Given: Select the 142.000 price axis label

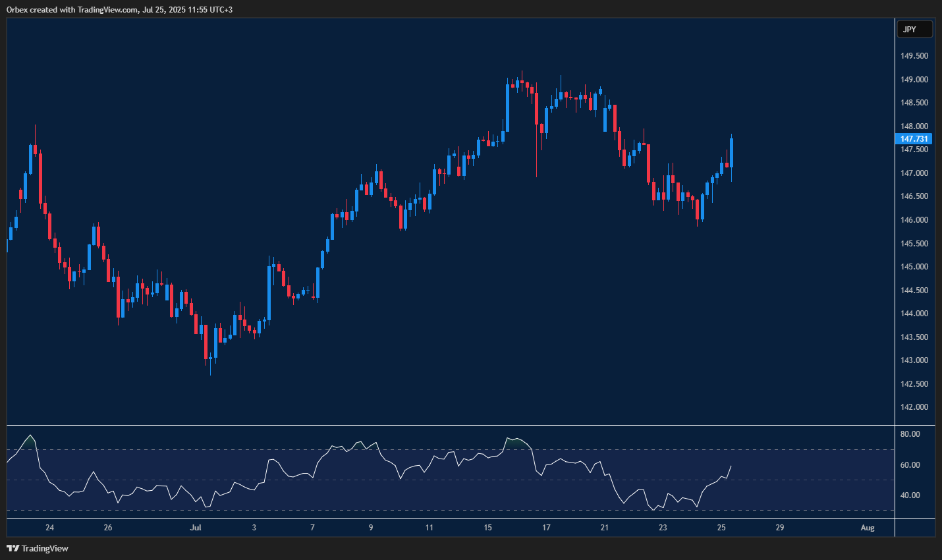Looking at the screenshot, I should pyautogui.click(x=914, y=407).
